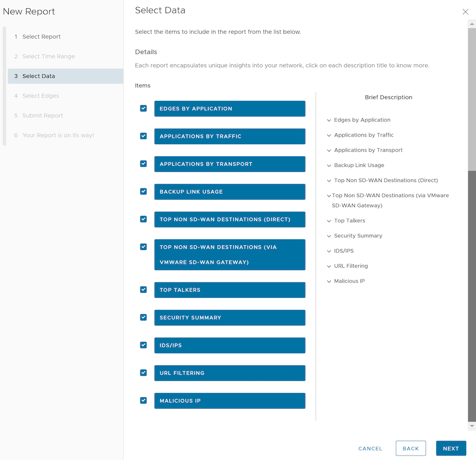476x460 pixels.
Task: Open step 2 Select Time Range
Action: [x=48, y=56]
